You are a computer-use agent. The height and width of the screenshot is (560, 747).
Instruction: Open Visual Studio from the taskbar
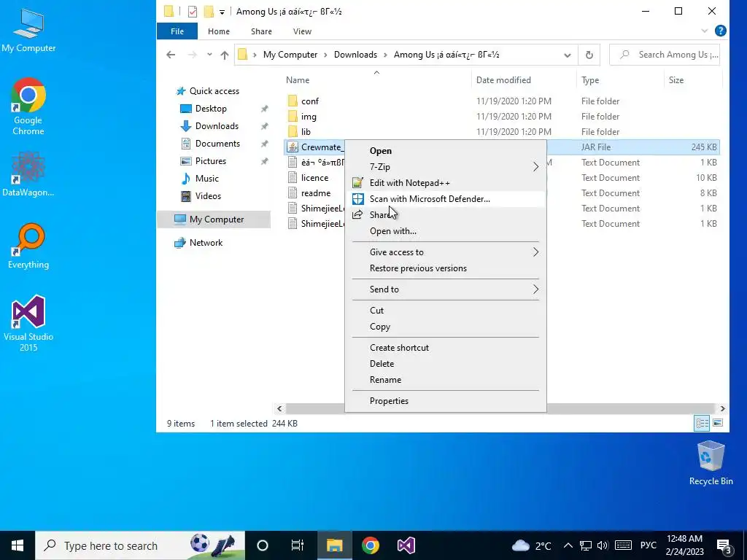pos(406,545)
